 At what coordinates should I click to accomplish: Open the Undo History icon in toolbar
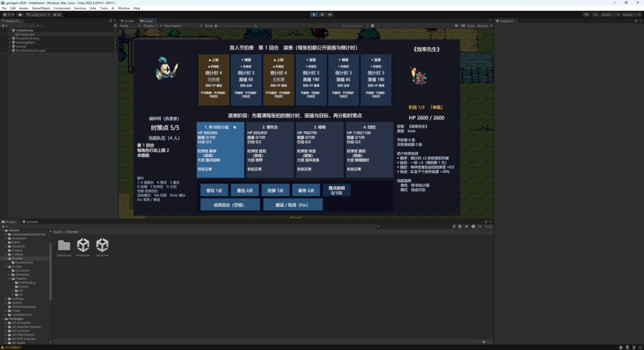586,14
